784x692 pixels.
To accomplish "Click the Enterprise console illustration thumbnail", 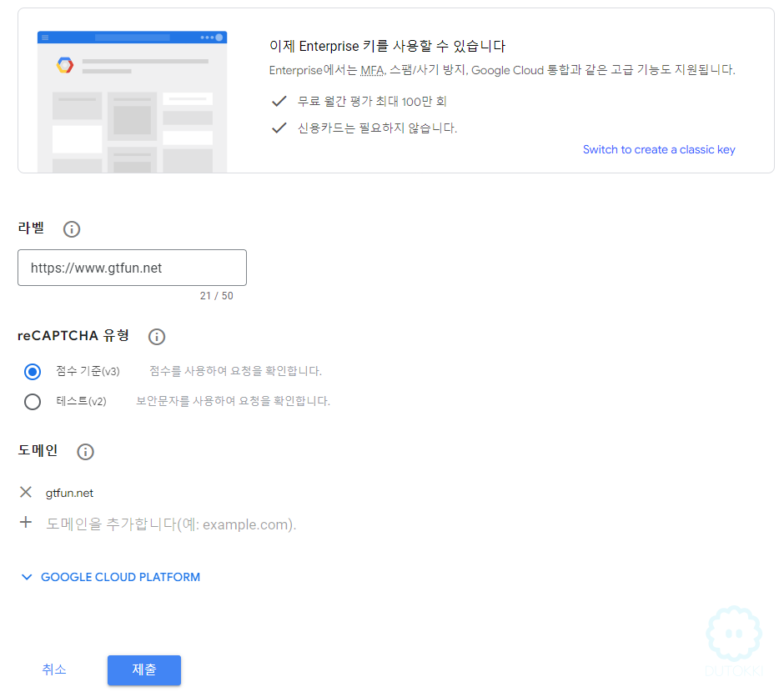I will pos(132,102).
